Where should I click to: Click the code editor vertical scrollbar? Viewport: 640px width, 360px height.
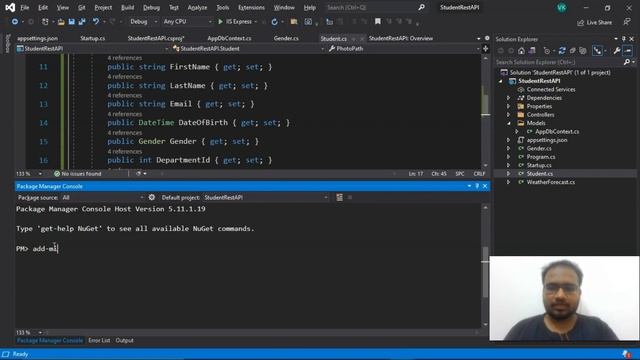[x=485, y=111]
